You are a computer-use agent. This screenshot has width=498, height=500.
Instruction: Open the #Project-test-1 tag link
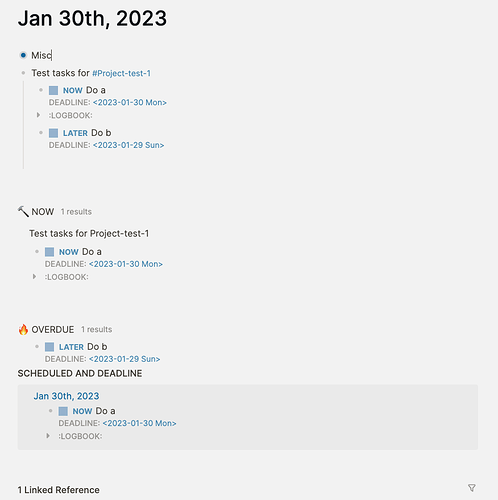pos(121,73)
